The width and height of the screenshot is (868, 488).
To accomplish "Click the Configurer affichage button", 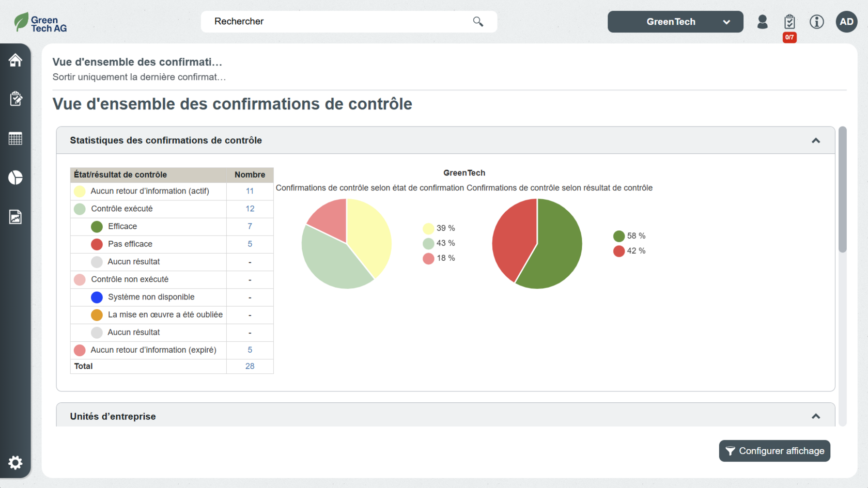I will pos(774,451).
